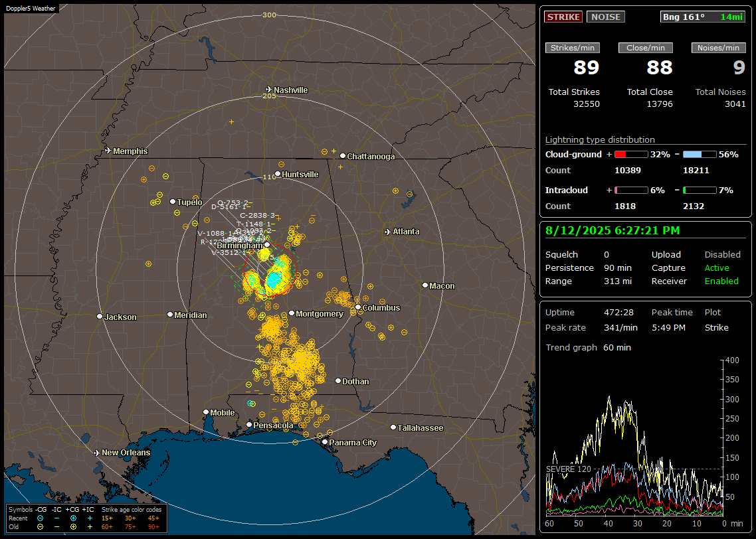Select the Tallahassee city marker dot

[393, 427]
